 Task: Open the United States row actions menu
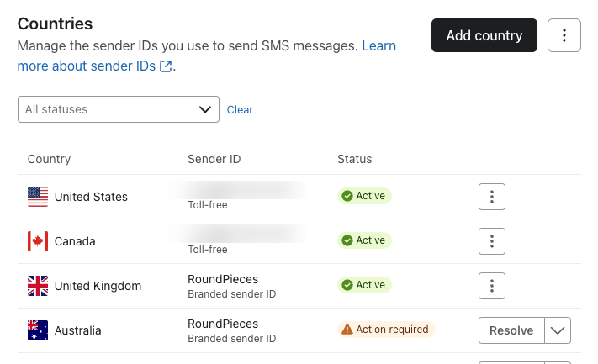491,197
